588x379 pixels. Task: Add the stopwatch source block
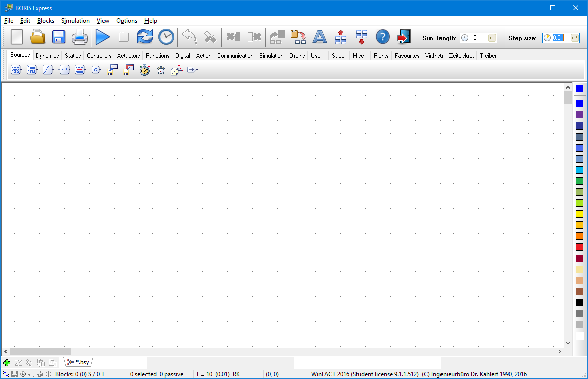(x=145, y=70)
